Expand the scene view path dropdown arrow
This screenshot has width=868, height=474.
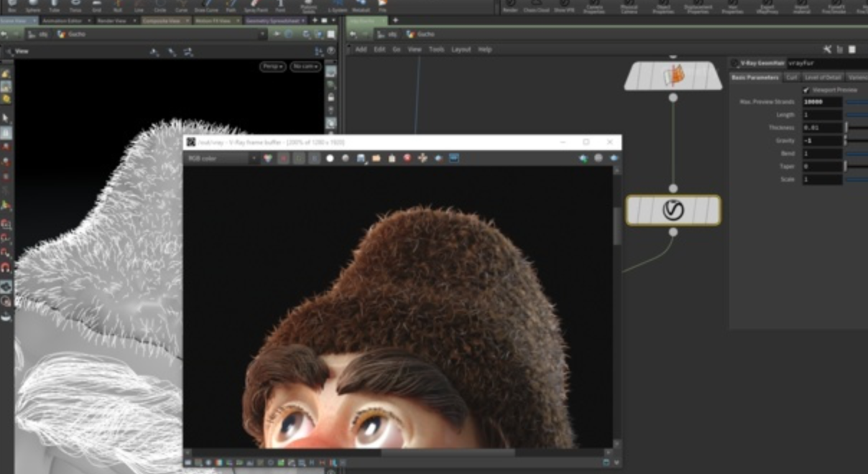pyautogui.click(x=262, y=34)
